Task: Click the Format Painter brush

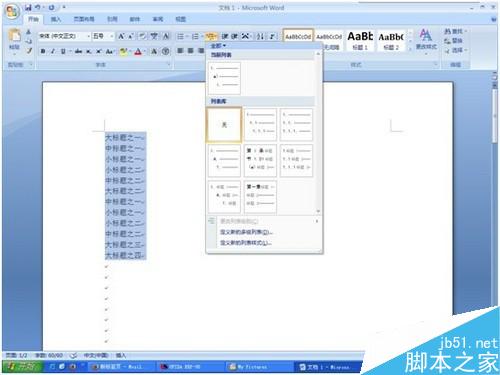Action: click(x=29, y=51)
